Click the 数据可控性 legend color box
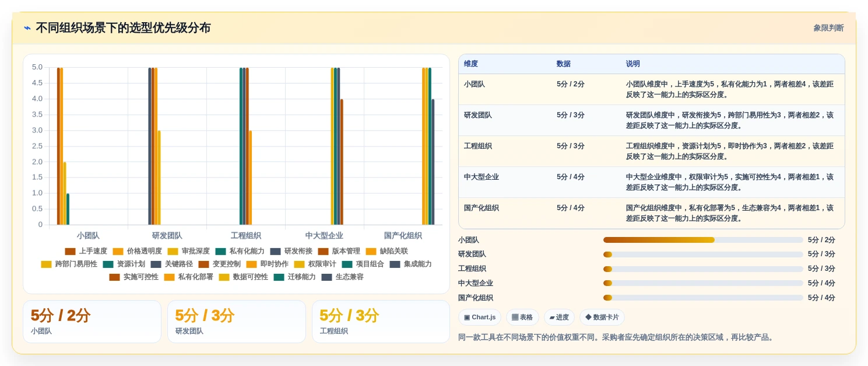The height and width of the screenshot is (366, 868). [224, 277]
